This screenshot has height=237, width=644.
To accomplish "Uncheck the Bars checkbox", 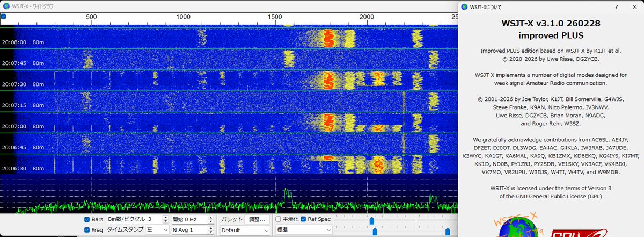I will 87,219.
